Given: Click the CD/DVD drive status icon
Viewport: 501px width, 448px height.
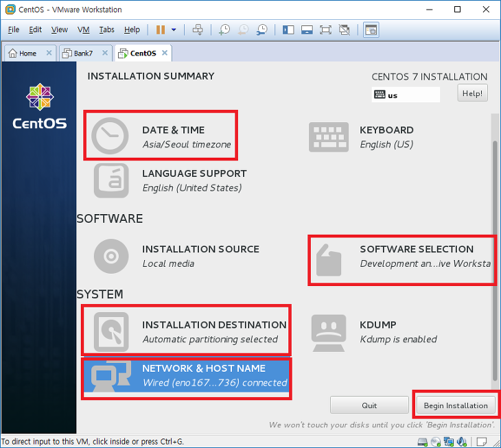Looking at the screenshot, I should (436, 442).
